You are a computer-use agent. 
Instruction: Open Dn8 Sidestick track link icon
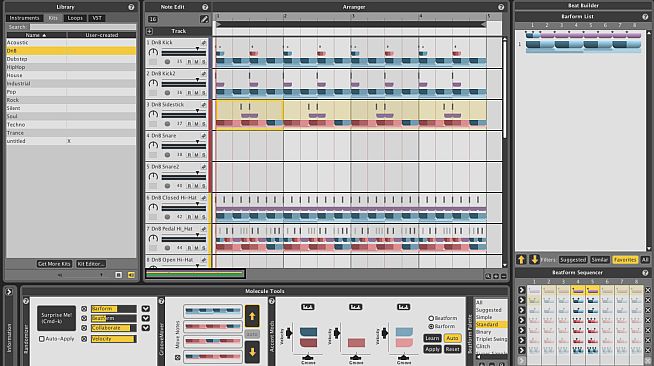[x=204, y=105]
